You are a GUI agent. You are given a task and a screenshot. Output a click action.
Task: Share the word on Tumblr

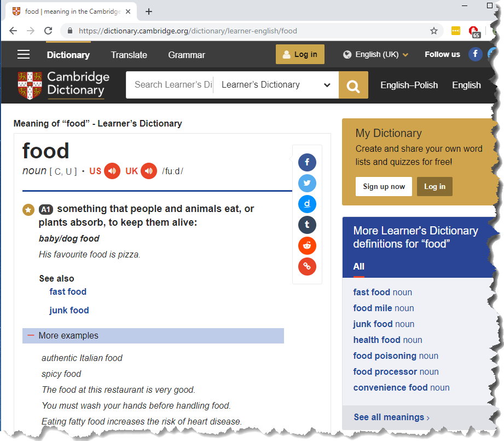(x=307, y=225)
